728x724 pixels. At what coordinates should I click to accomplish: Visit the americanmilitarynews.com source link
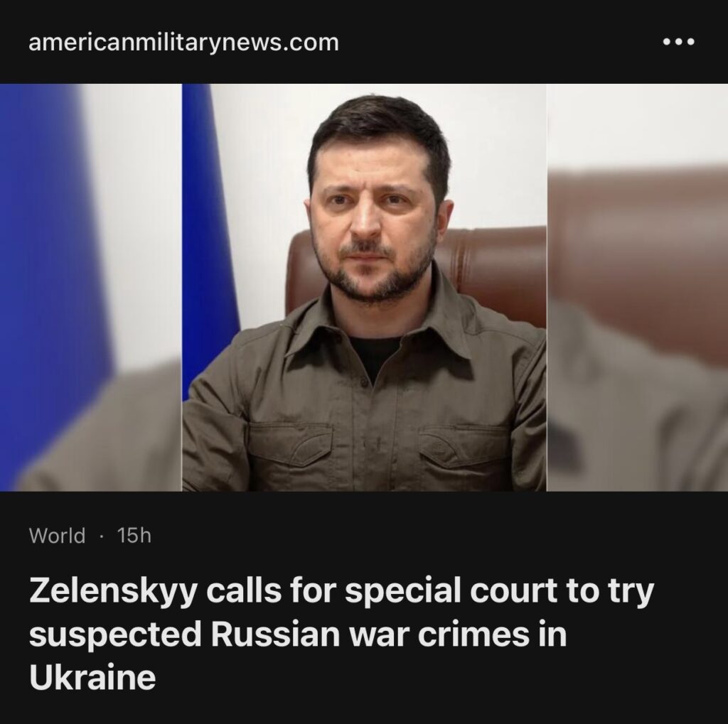point(183,43)
